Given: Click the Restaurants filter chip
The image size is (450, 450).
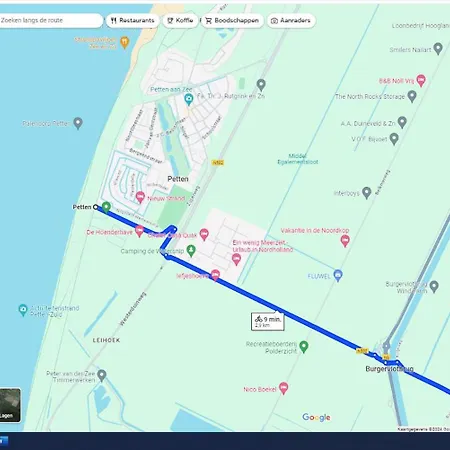Looking at the screenshot, I should click(133, 20).
